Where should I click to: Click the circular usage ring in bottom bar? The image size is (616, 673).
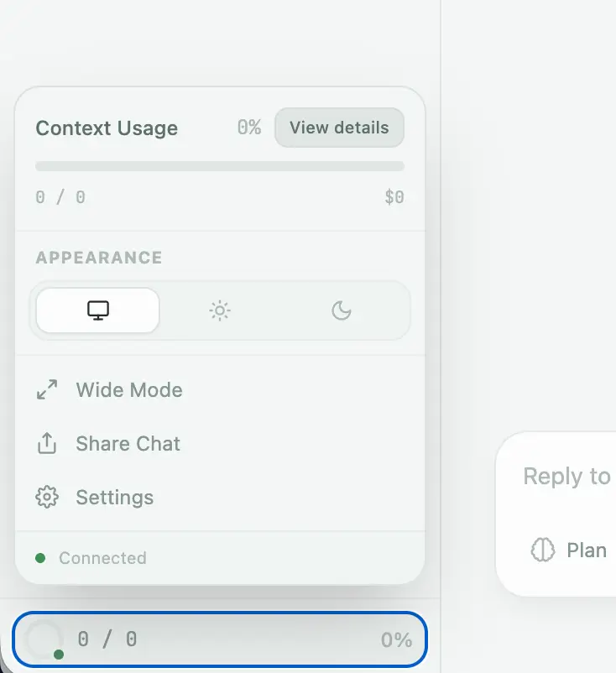[x=44, y=640]
